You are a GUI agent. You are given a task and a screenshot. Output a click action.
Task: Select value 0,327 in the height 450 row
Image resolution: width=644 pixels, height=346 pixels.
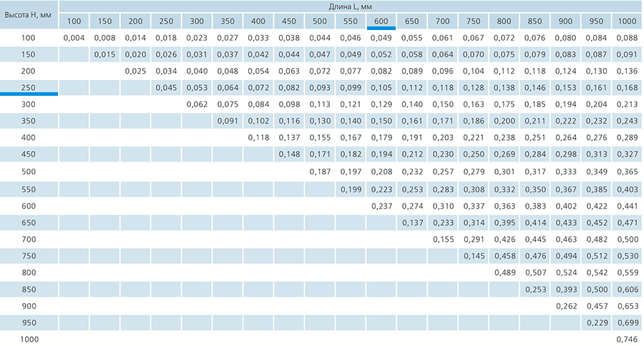pos(627,154)
